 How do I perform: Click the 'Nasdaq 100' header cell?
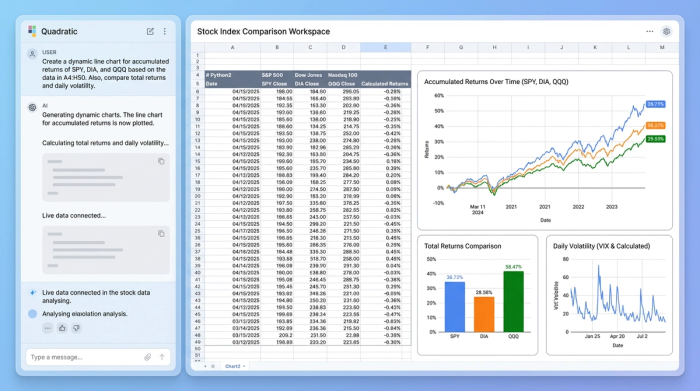click(343, 75)
